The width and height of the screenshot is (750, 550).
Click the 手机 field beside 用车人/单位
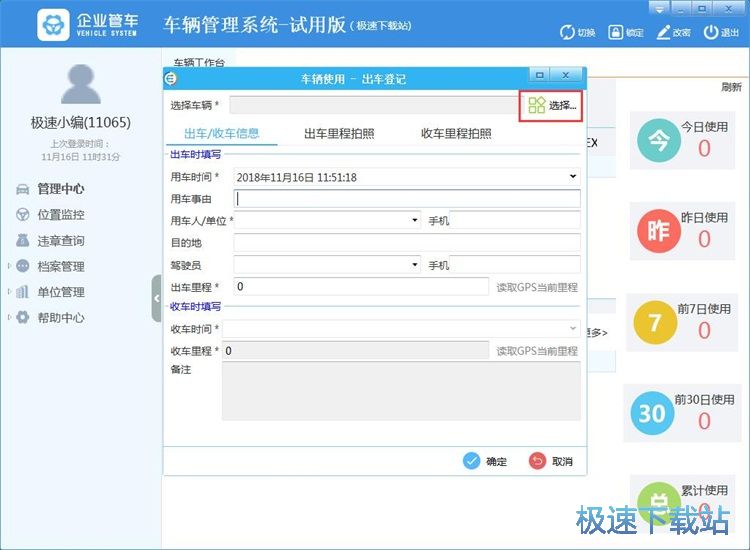[515, 220]
